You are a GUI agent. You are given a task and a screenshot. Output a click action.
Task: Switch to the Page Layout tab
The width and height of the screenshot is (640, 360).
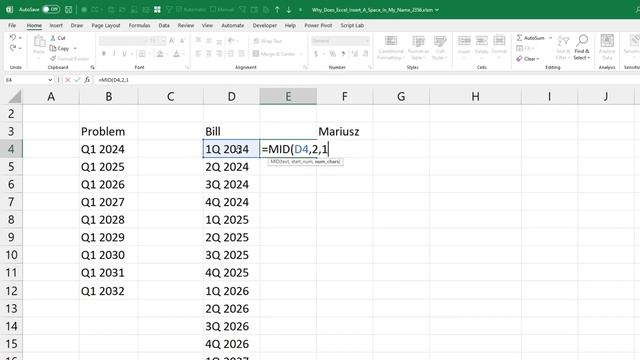coord(106,25)
